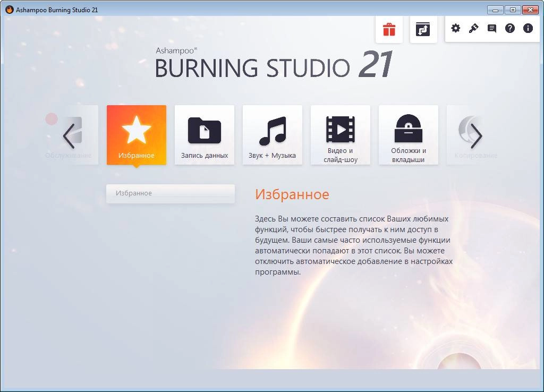Viewport: 544px width, 392px height.
Task: Open the Видео и слайд-шоу tile
Action: coord(341,135)
